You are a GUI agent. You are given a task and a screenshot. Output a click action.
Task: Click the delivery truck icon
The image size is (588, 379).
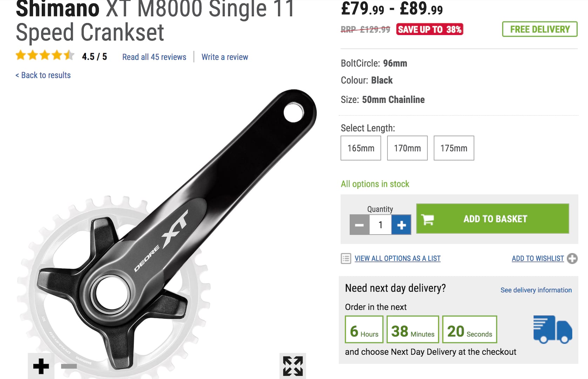553,329
